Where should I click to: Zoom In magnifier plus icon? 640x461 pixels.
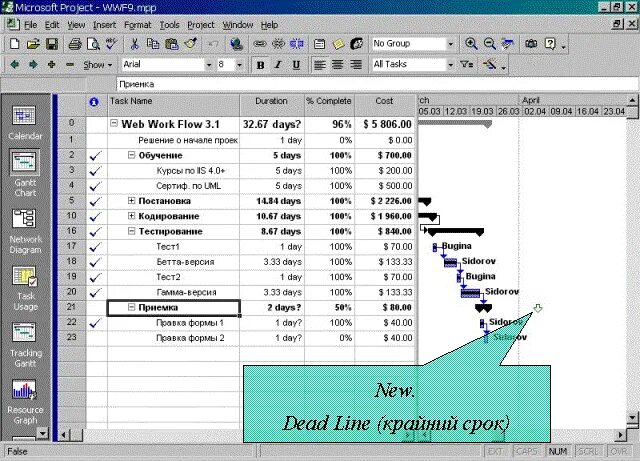click(x=471, y=44)
